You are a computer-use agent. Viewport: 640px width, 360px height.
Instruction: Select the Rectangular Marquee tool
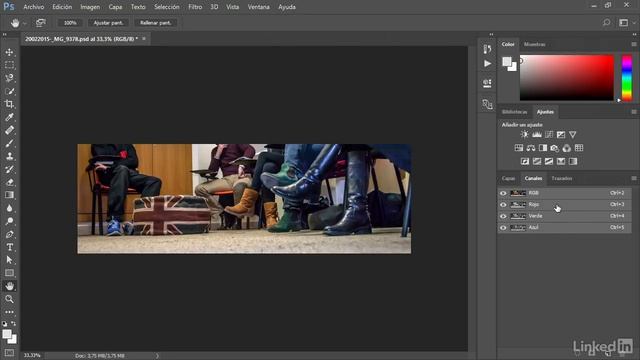point(9,65)
